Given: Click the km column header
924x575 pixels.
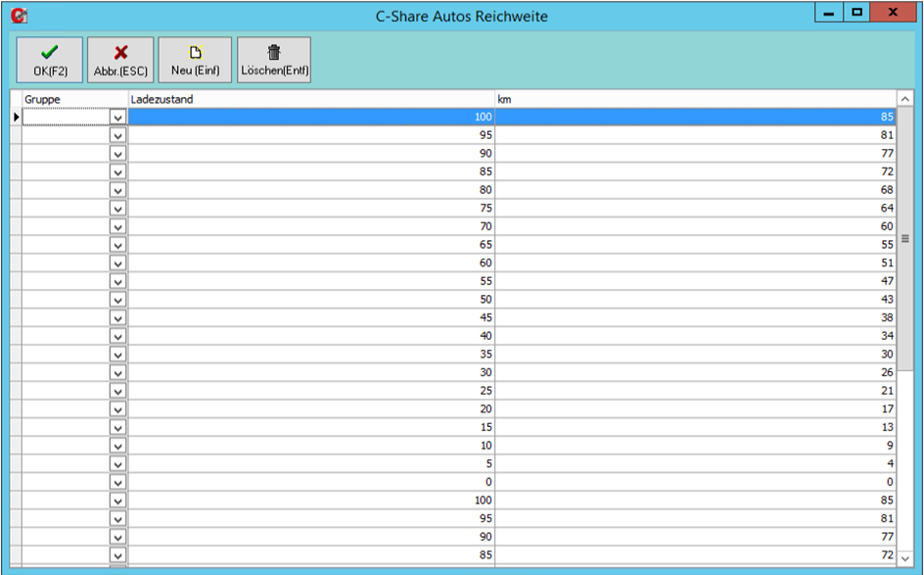Looking at the screenshot, I should point(695,99).
